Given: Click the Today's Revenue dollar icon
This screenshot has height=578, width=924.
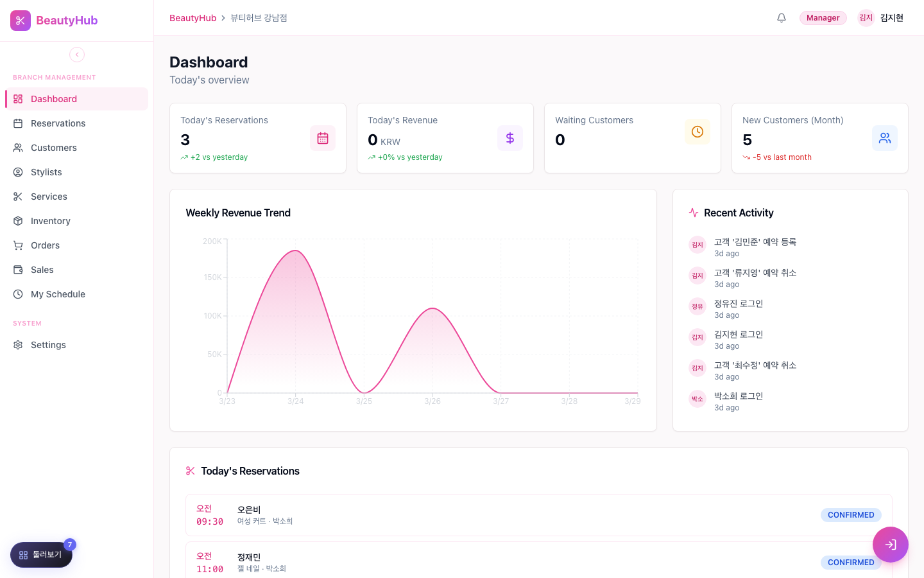Looking at the screenshot, I should tap(510, 138).
